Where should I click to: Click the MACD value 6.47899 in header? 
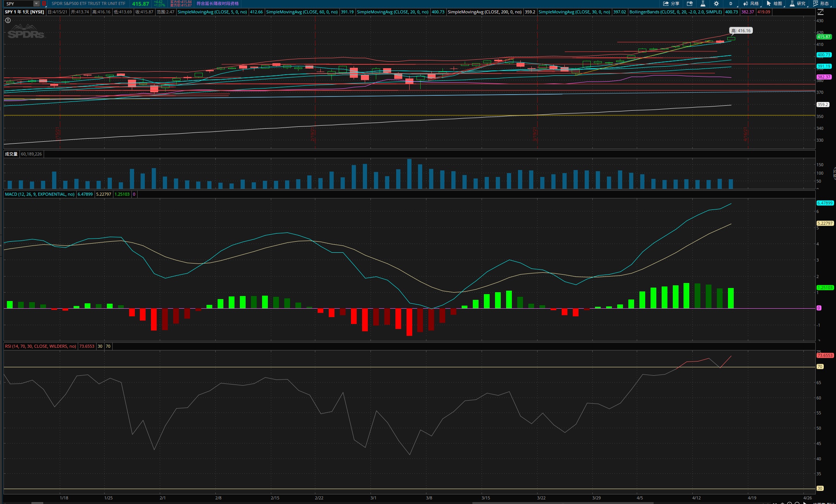click(85, 194)
